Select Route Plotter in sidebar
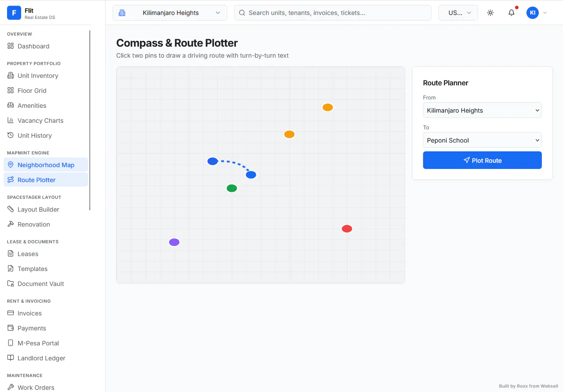 (x=46, y=180)
